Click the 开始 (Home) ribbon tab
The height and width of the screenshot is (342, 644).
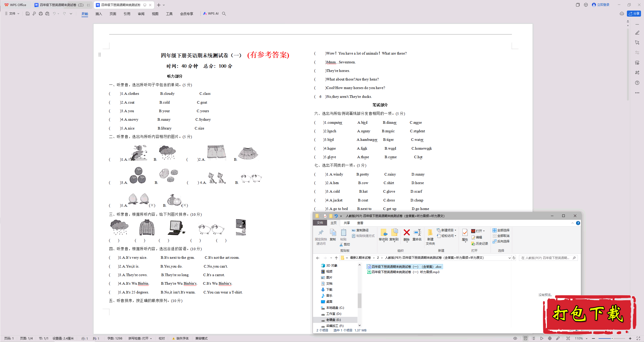pyautogui.click(x=84, y=14)
